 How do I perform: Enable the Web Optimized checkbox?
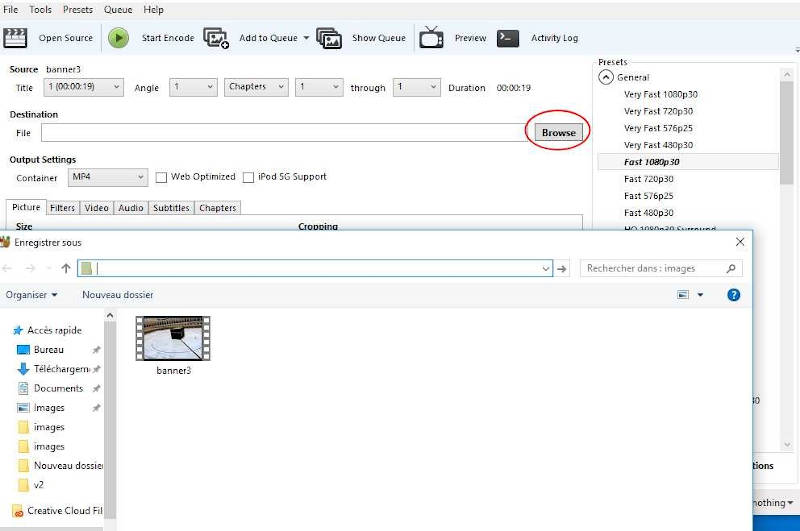click(x=161, y=178)
